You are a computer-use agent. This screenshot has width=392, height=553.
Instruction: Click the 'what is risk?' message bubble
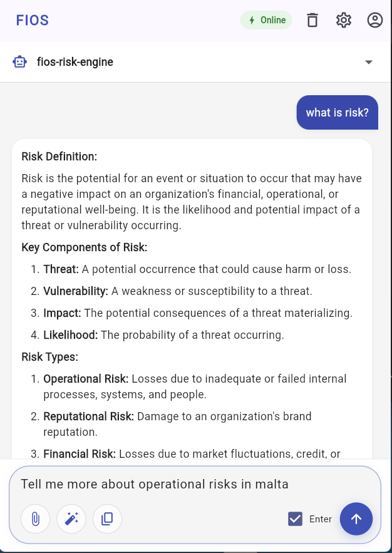pos(337,113)
